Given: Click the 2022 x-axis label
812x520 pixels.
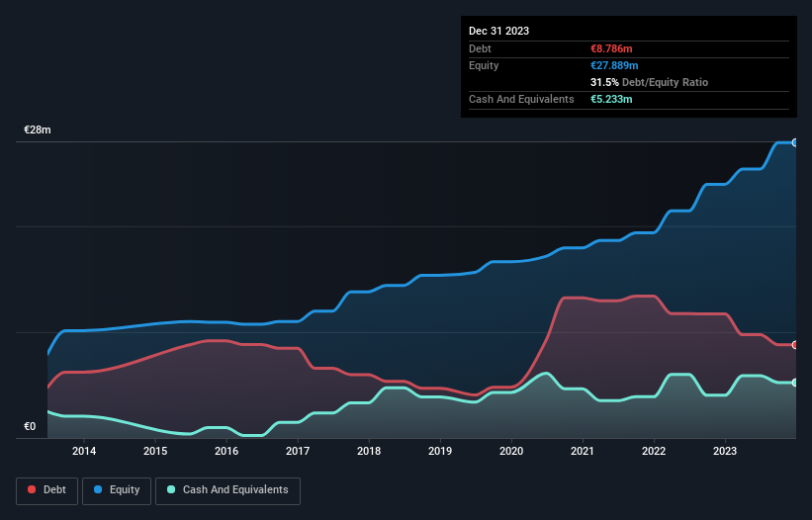Looking at the screenshot, I should click(654, 451).
